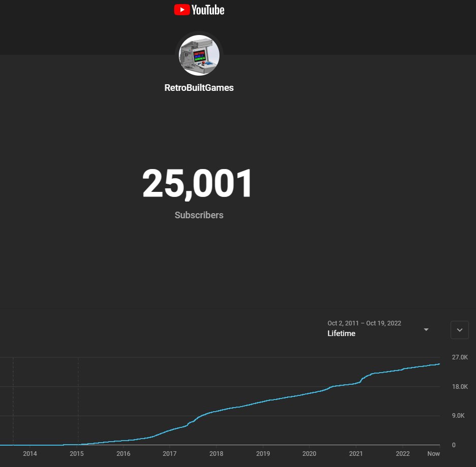This screenshot has height=467, width=476.
Task: Click the 18.0K axis label
Action: (x=460, y=387)
